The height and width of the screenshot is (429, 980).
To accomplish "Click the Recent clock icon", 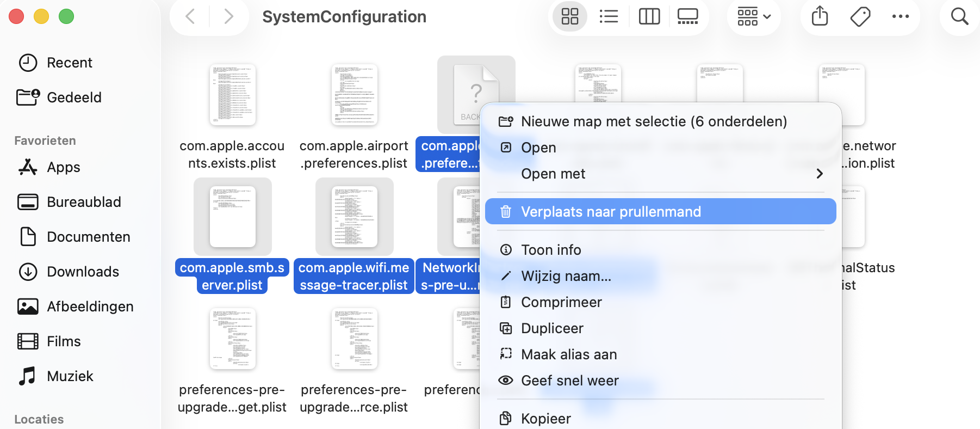I will 28,63.
